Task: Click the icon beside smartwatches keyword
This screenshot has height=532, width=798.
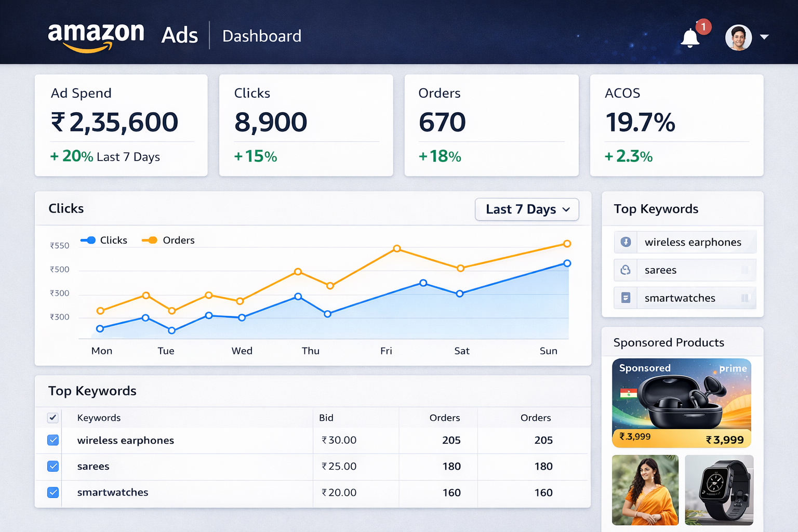Action: [626, 298]
